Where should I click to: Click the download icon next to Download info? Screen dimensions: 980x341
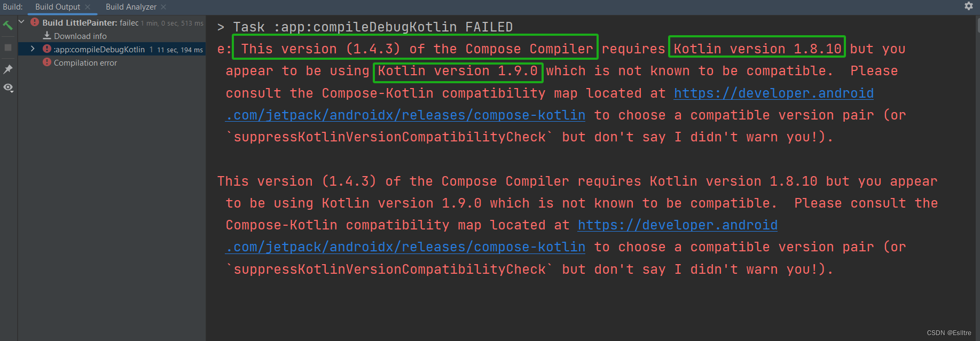(46, 36)
